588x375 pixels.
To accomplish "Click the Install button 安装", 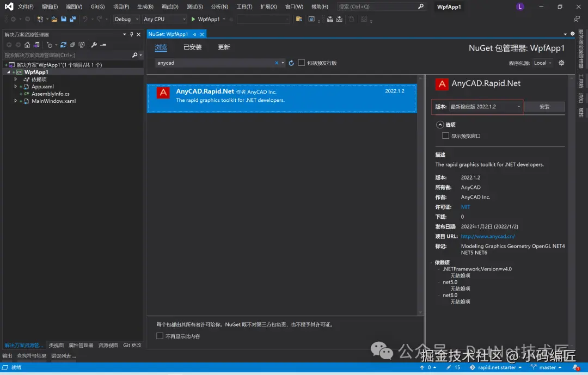I will tap(544, 107).
